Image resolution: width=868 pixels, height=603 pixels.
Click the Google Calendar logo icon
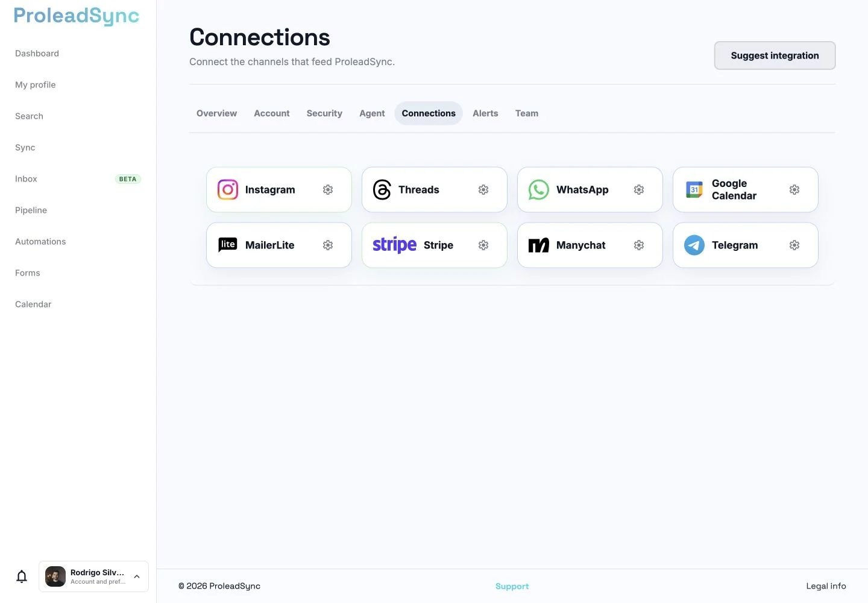pos(694,190)
